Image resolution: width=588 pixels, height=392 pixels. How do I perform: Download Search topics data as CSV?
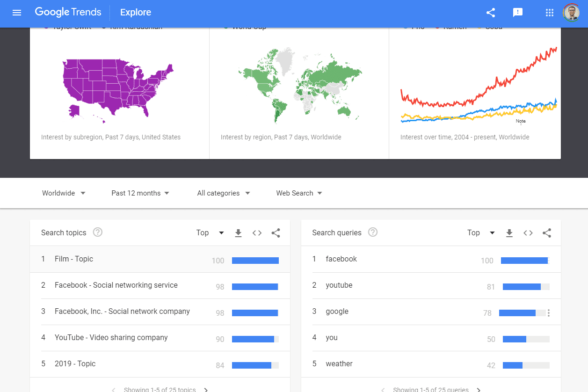tap(238, 233)
